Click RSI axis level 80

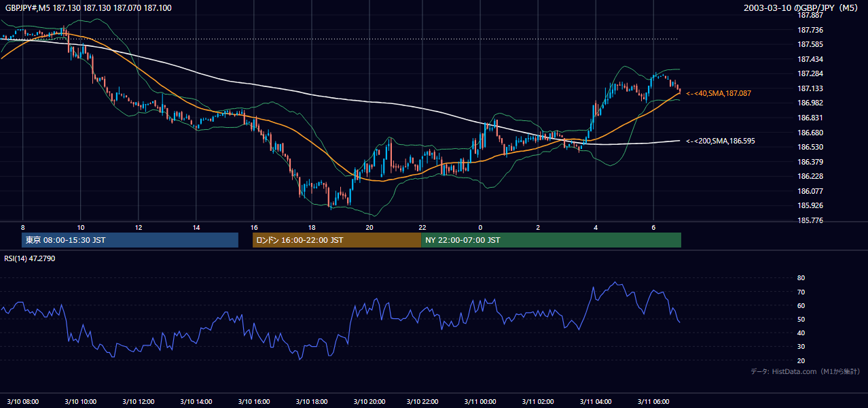(x=801, y=278)
